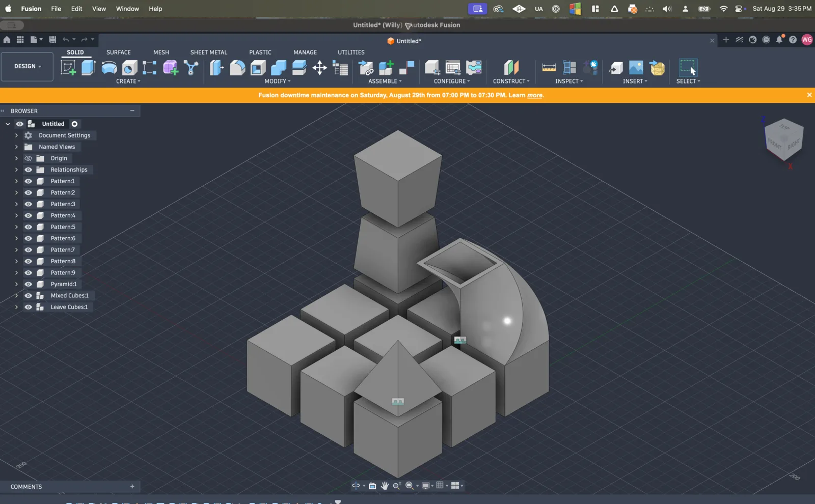Screen dimensions: 815x504
Task: Switch to the SHEET METAL tab
Action: tap(208, 52)
